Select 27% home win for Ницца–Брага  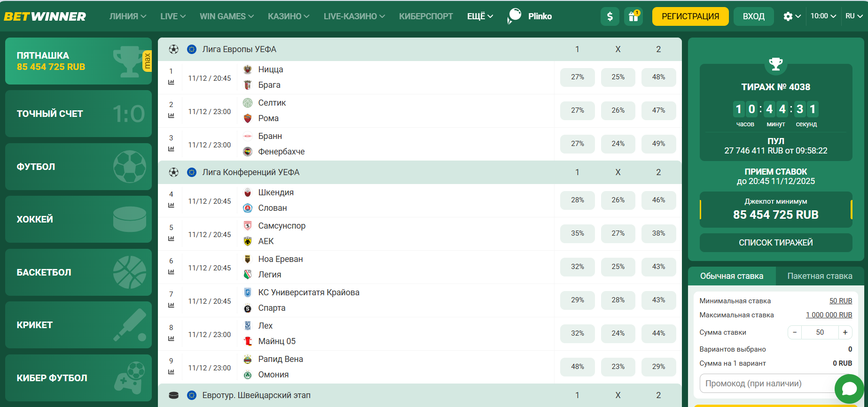coord(577,77)
